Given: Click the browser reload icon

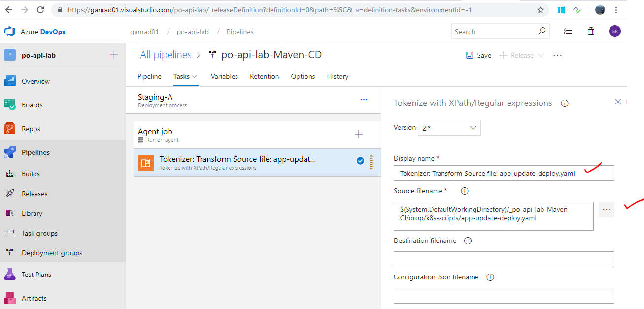Looking at the screenshot, I should tap(40, 10).
